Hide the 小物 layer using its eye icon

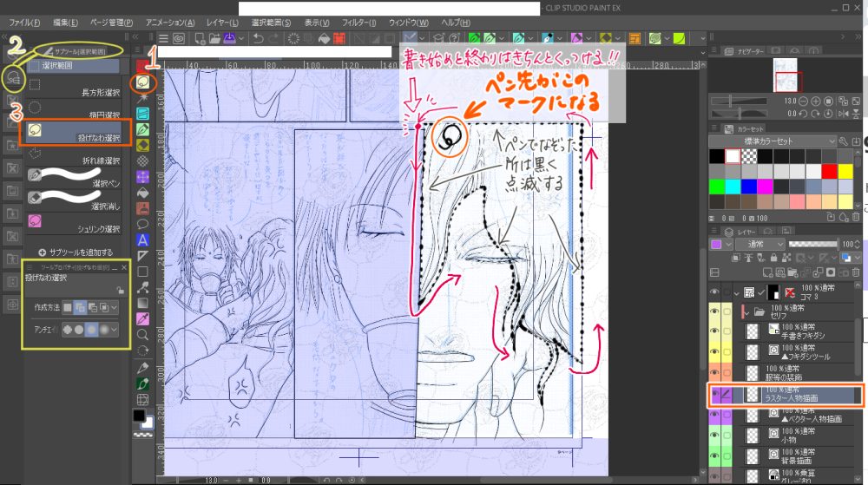(x=715, y=437)
